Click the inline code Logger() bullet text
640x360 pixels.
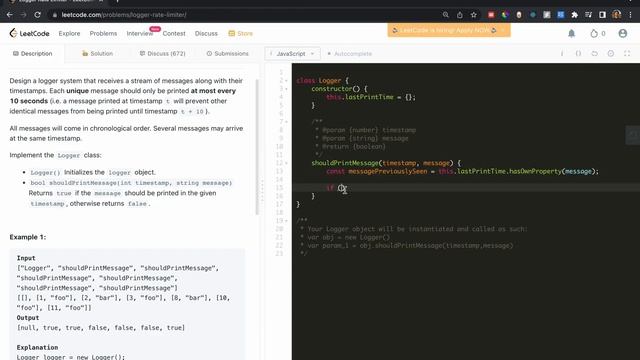pyautogui.click(x=45, y=173)
